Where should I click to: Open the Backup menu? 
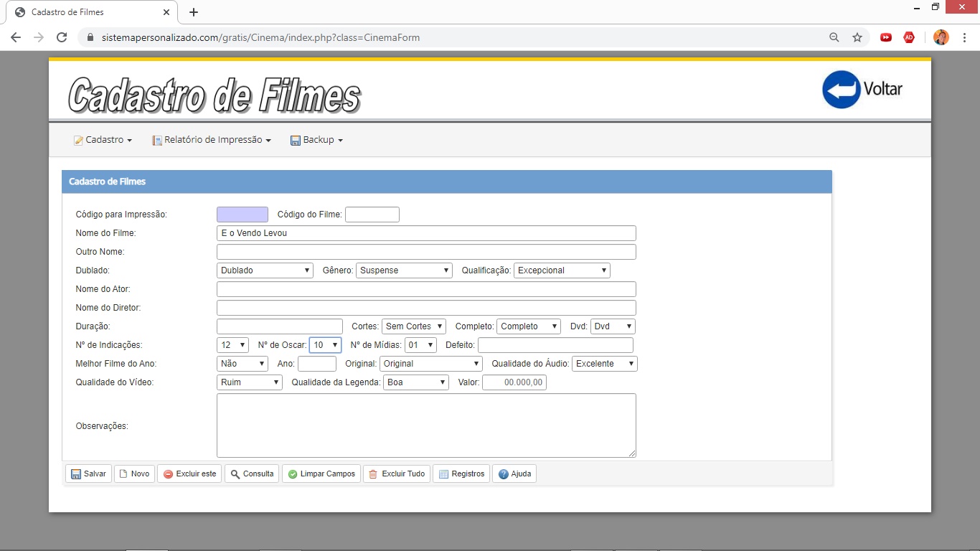point(317,140)
